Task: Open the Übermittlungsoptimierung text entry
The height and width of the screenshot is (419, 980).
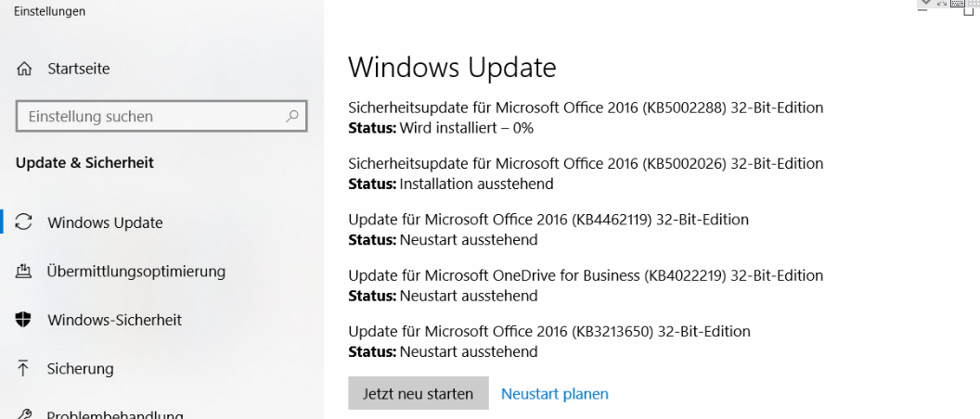Action: (136, 272)
